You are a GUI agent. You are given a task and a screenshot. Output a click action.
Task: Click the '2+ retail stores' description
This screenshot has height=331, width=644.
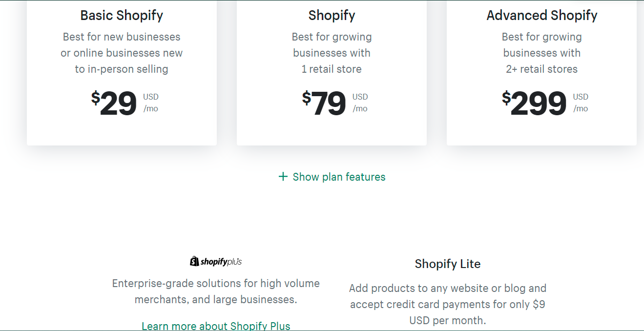pos(541,69)
